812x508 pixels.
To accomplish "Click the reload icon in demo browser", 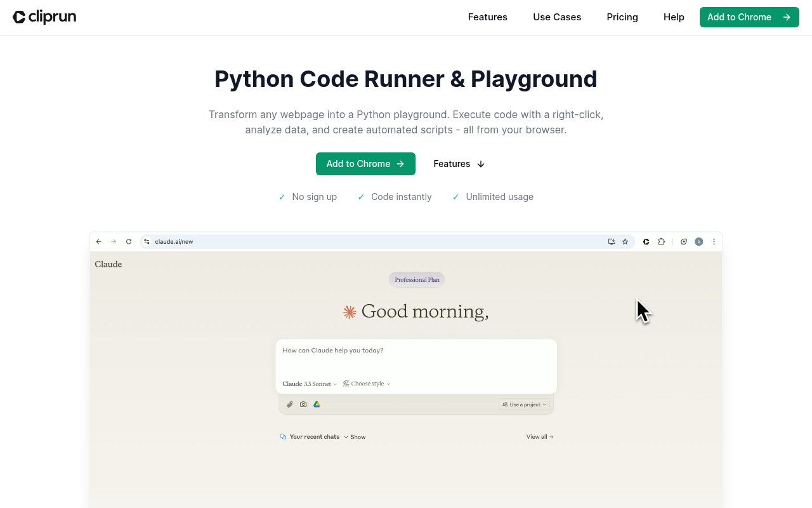I will [x=129, y=241].
